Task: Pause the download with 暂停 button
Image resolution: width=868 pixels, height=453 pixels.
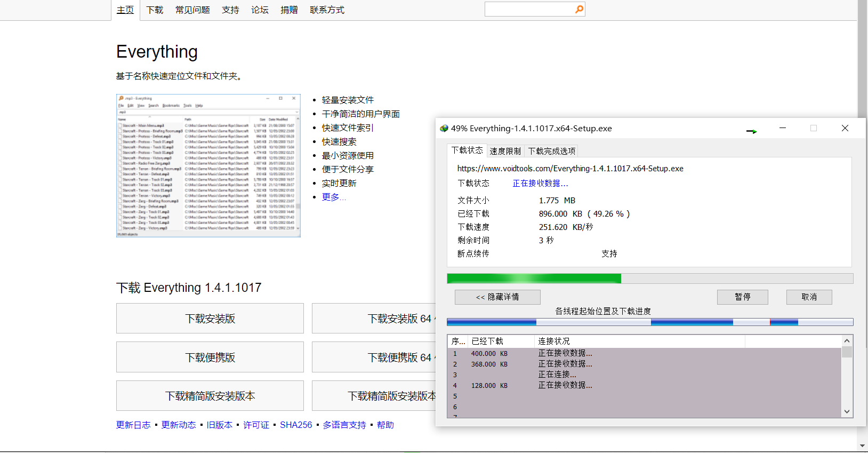Action: (743, 297)
